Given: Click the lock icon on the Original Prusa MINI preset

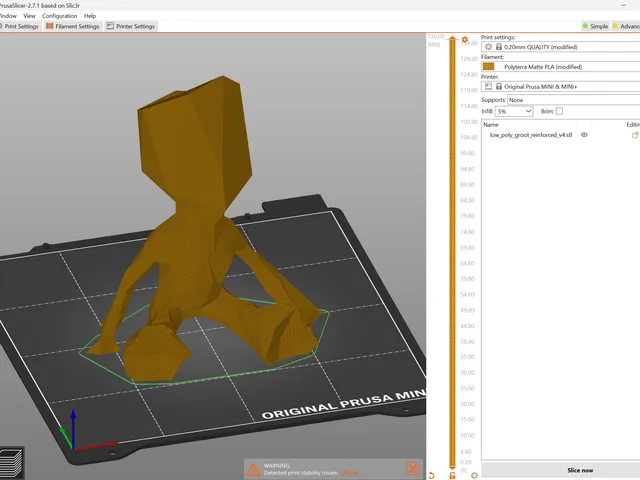Looking at the screenshot, I should tap(499, 87).
